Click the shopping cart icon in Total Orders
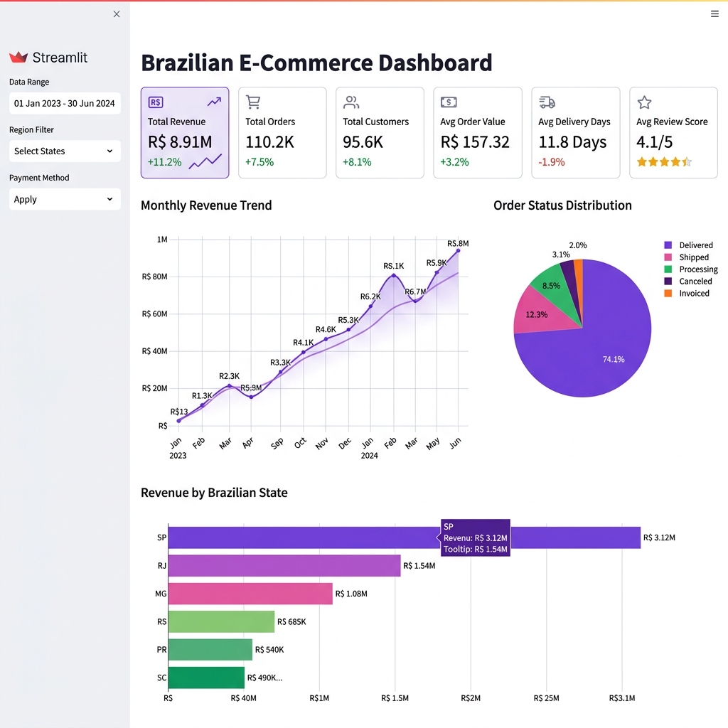The image size is (728, 728). [253, 102]
